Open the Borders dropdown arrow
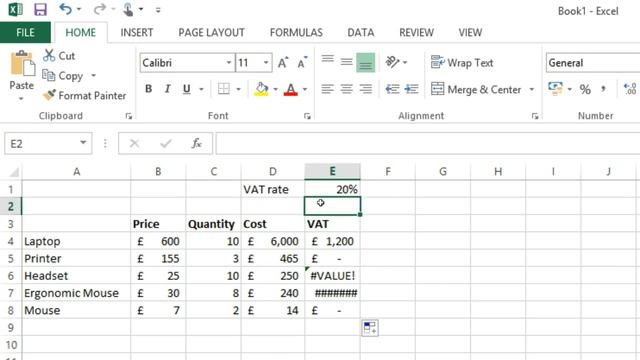640x360 pixels. click(238, 89)
